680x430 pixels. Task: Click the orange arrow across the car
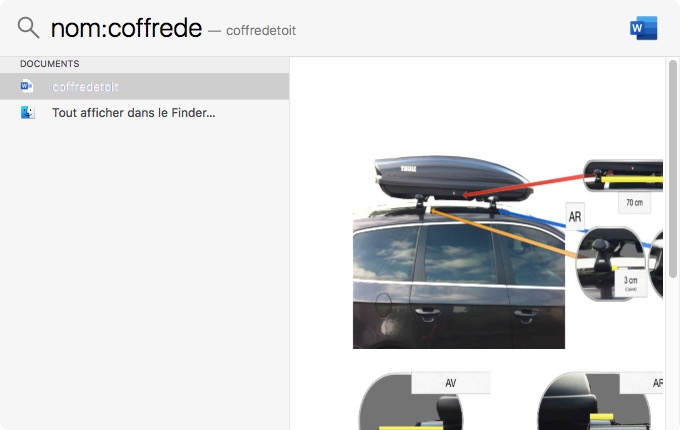point(503,233)
